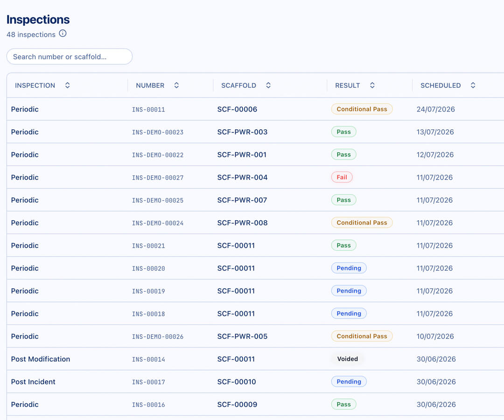
Task: Click the Fail badge for INS-DEMO-00027
Action: click(342, 177)
